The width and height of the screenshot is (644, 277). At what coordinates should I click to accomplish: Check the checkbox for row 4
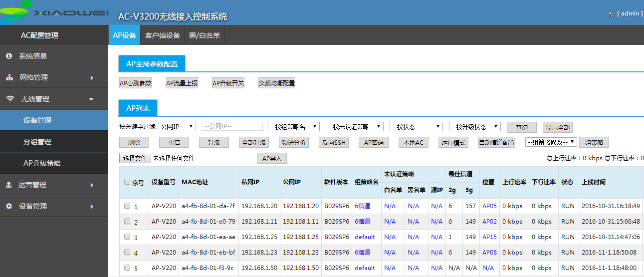(127, 252)
